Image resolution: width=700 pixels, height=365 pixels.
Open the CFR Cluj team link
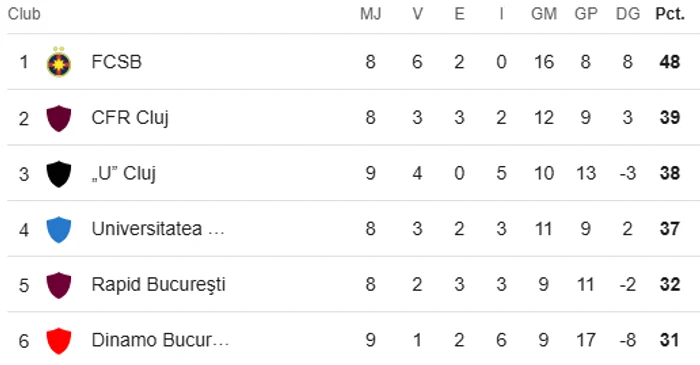point(130,118)
